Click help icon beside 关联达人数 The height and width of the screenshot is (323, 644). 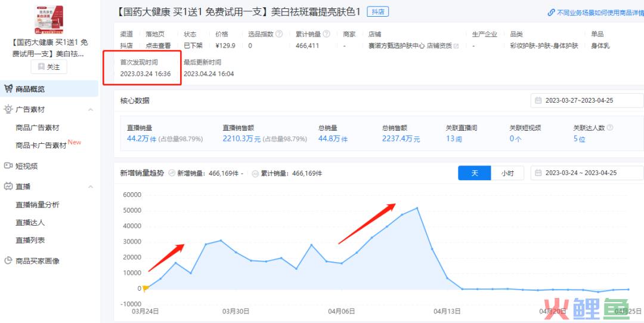pos(610,128)
